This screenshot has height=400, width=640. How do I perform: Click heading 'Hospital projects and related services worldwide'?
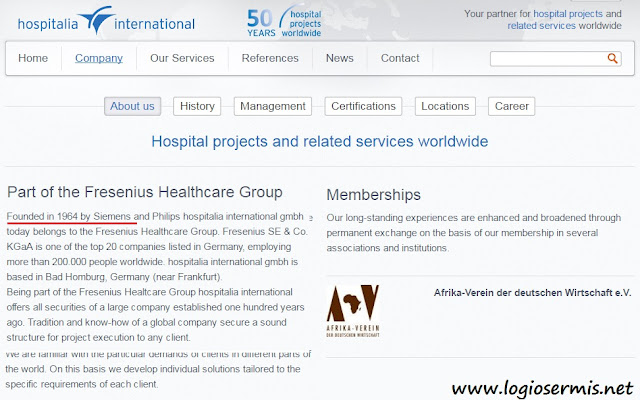coord(320,141)
